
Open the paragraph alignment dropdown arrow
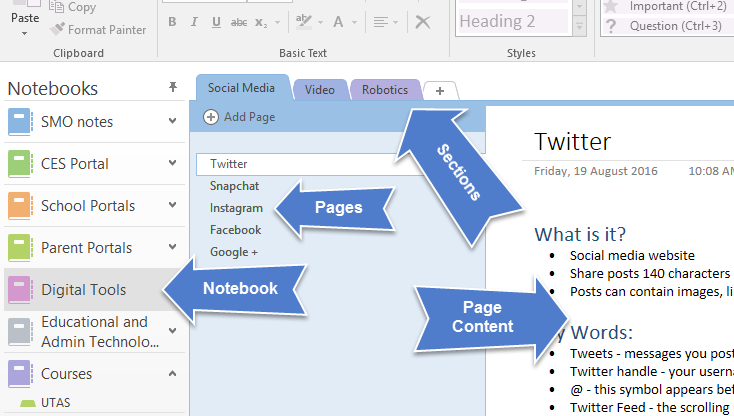[396, 22]
